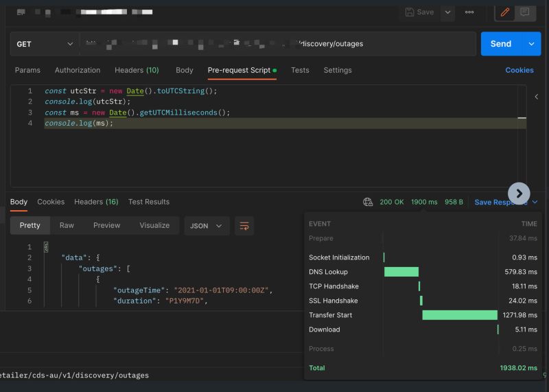Click the three-dots more actions icon
Screen dimensions: 549x392
[x=469, y=12]
